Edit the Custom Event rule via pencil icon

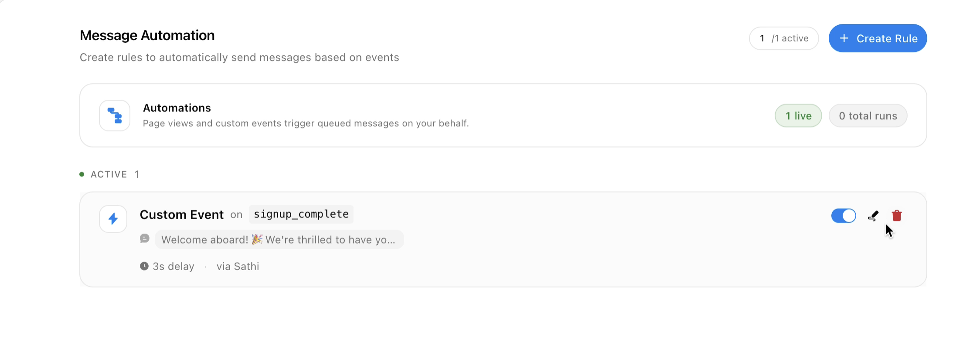[x=873, y=216]
